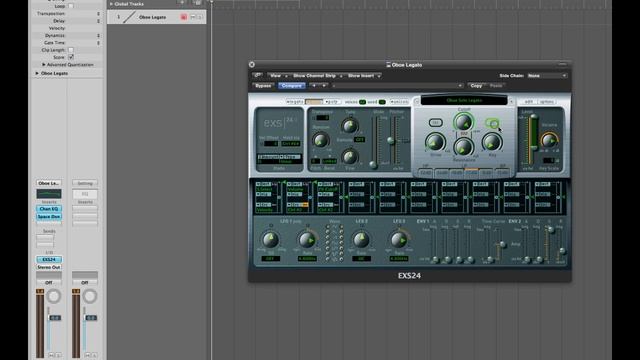Click the LFO 1 EG knob

coord(270,240)
